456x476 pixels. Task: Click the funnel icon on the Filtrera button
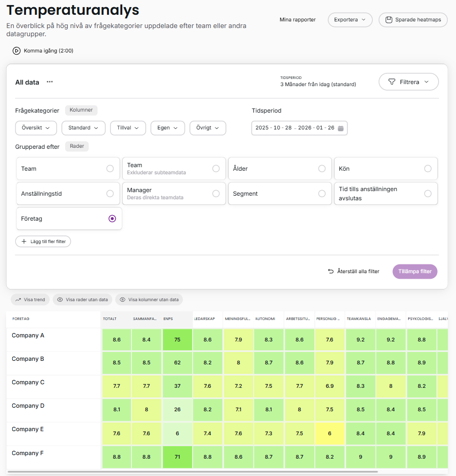click(x=392, y=82)
